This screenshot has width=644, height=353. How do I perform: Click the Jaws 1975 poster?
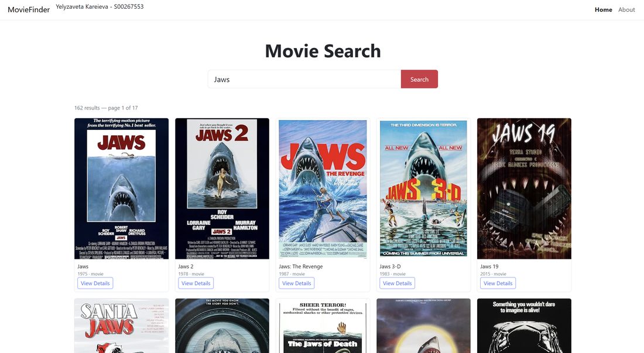[x=122, y=189]
